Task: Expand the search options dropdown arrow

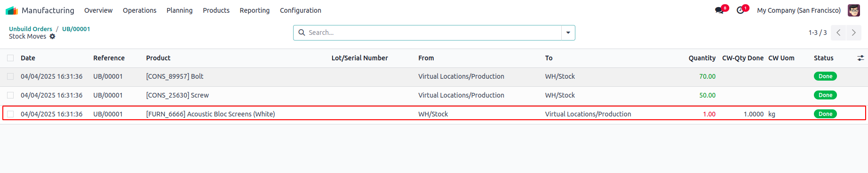Action: [568, 33]
